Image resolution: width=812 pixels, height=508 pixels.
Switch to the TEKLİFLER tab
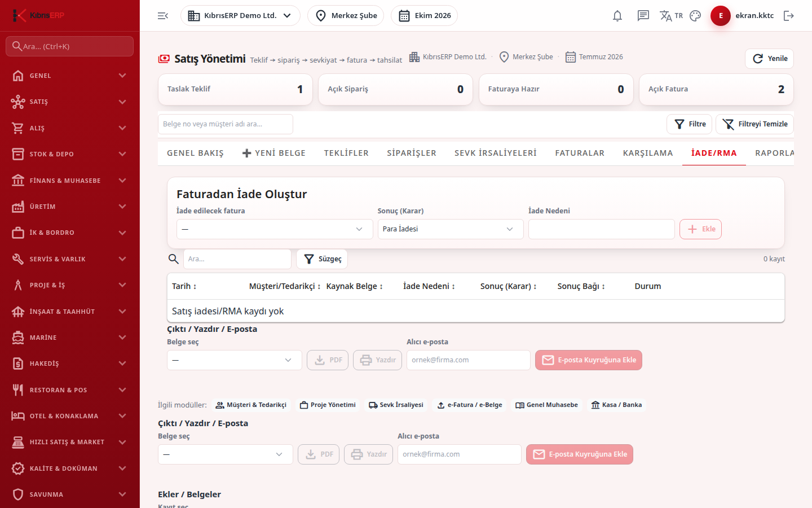tap(346, 153)
